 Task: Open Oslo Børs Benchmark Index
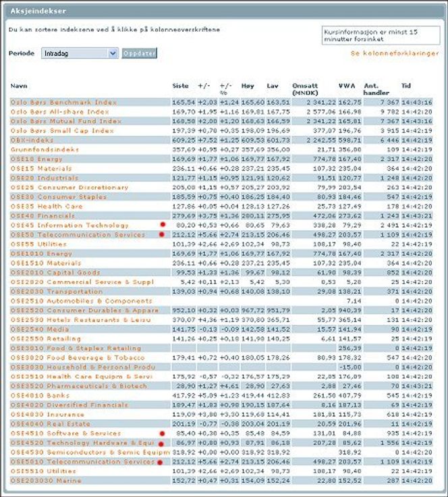63,103
